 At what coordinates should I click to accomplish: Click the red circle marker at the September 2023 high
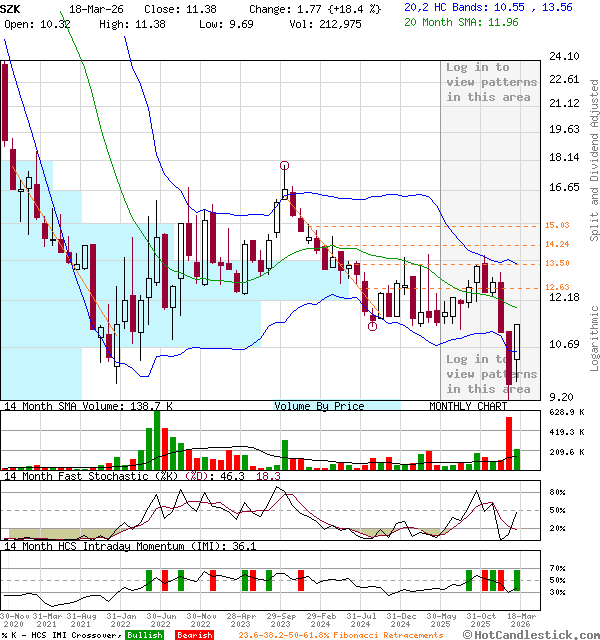[x=285, y=166]
